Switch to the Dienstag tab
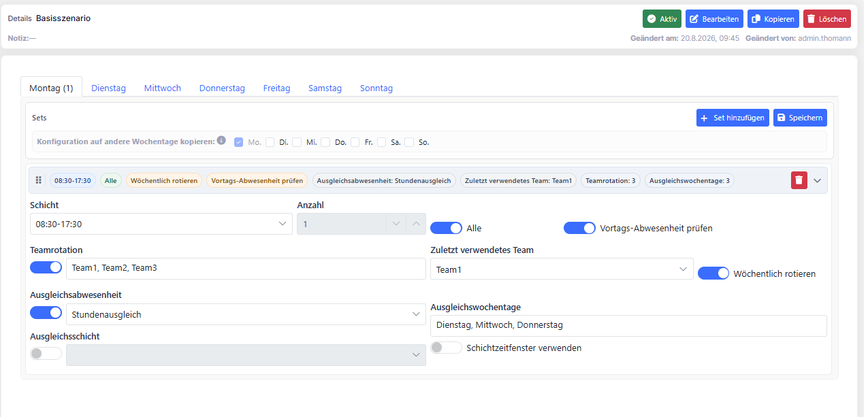Image resolution: width=868 pixels, height=417 pixels. 108,88
